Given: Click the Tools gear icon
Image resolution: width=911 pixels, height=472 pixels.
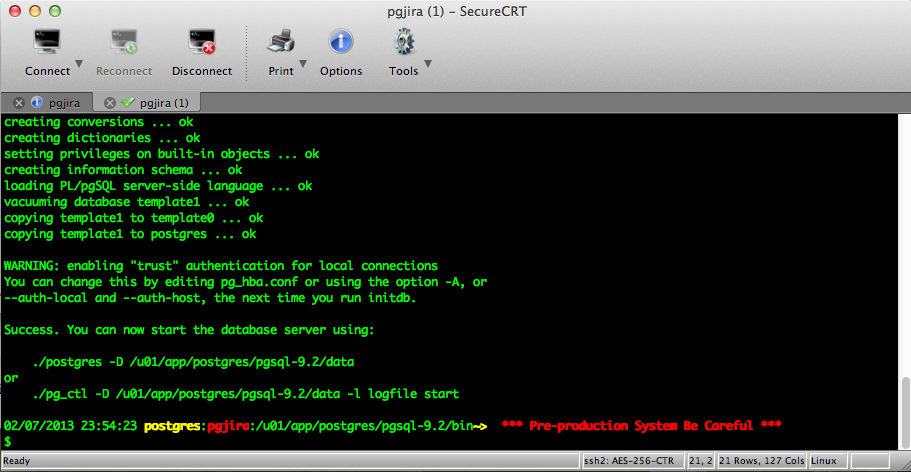Looking at the screenshot, I should (x=403, y=43).
